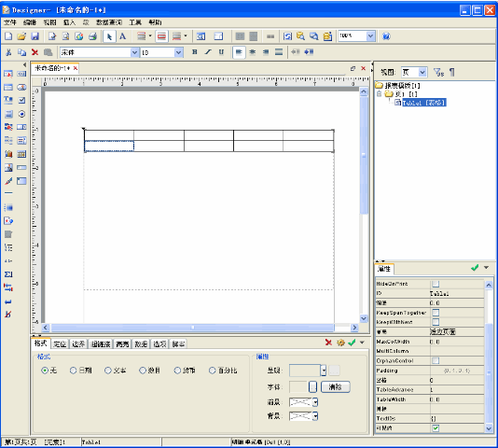Select the 百分比 format radio button

(x=212, y=371)
